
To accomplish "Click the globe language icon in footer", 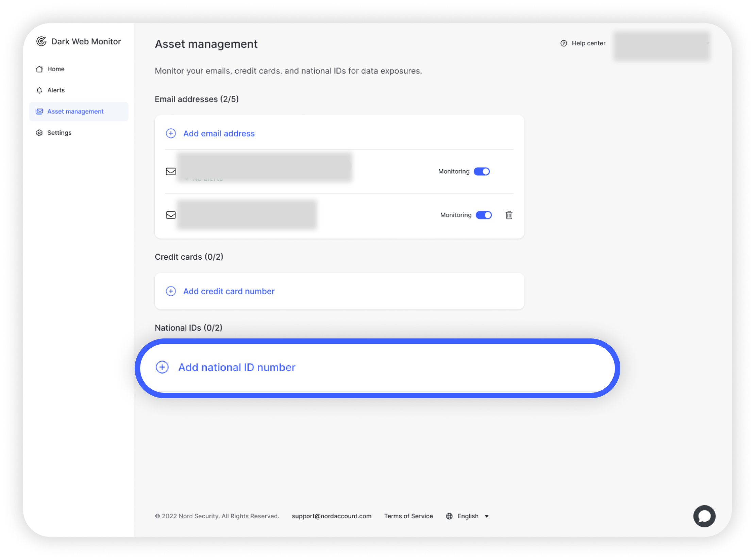I will pyautogui.click(x=449, y=516).
